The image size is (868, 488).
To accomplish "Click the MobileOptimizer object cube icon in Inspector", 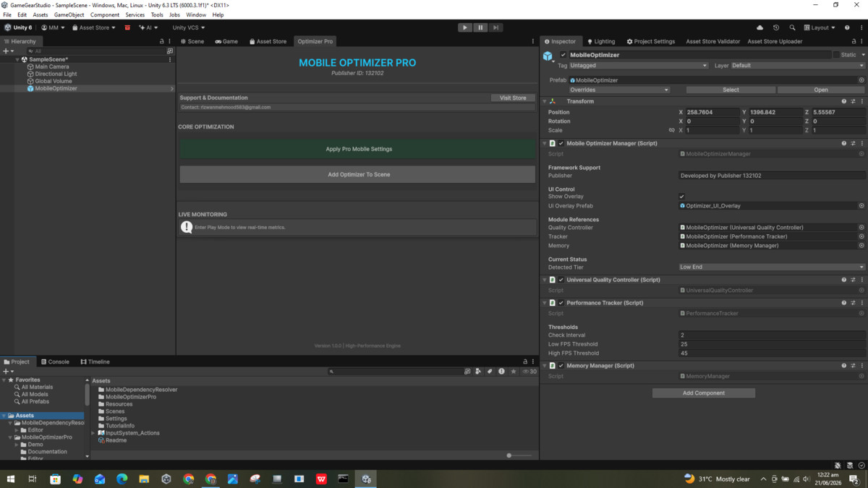I will [x=548, y=56].
